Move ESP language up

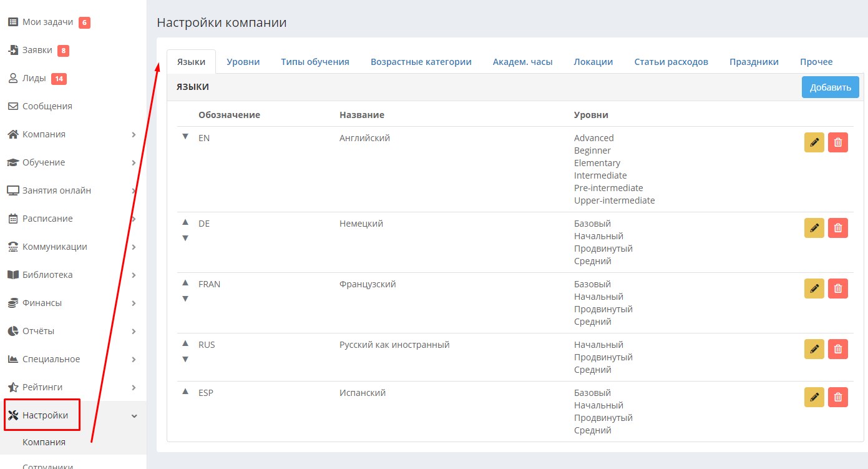tap(185, 392)
